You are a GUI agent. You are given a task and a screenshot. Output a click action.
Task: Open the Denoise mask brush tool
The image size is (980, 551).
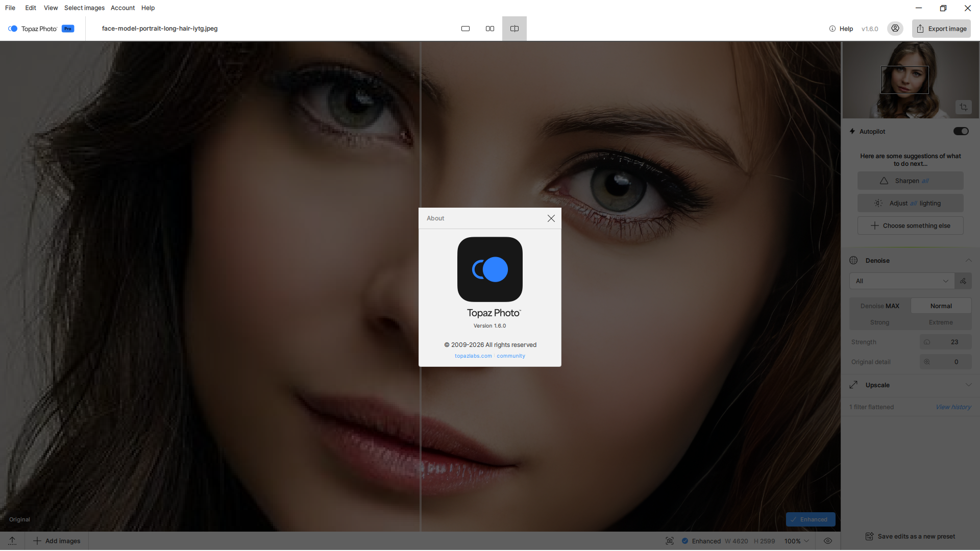963,281
